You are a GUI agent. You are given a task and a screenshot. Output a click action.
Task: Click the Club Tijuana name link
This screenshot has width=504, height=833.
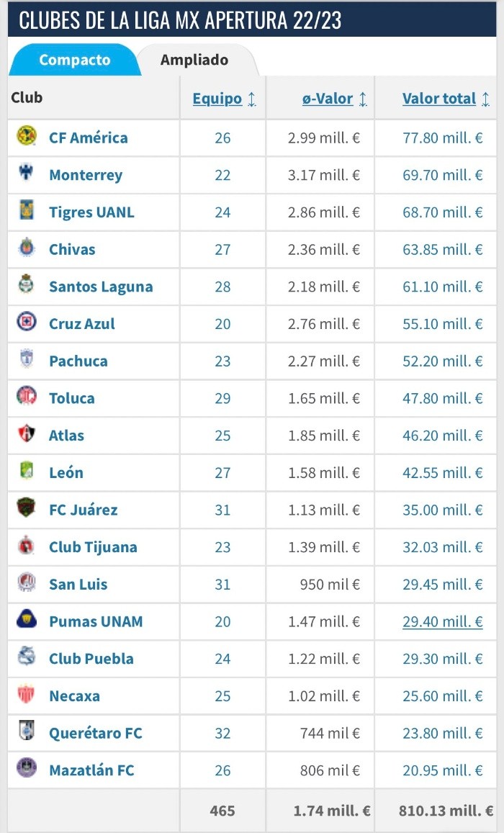click(93, 547)
